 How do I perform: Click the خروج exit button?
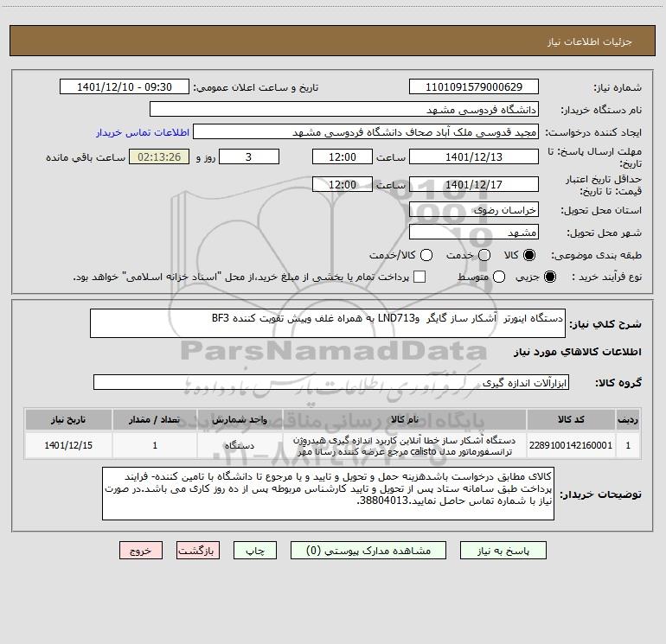pos(141,551)
